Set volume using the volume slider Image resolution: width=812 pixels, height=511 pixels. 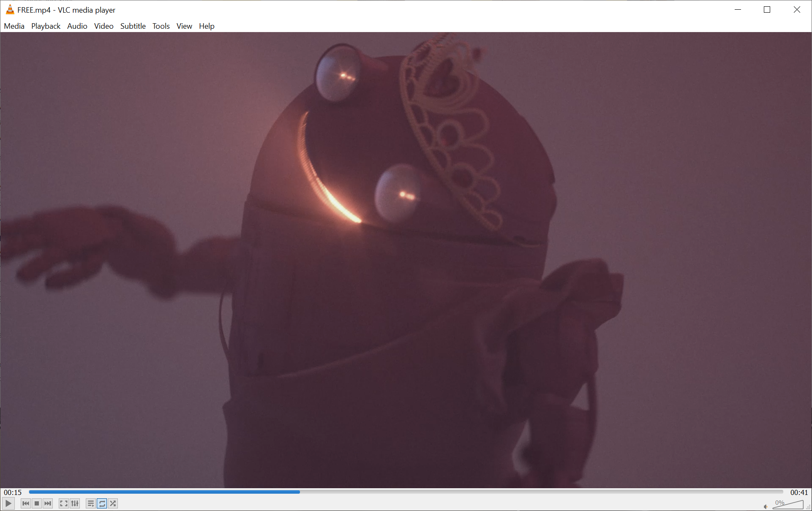point(788,504)
